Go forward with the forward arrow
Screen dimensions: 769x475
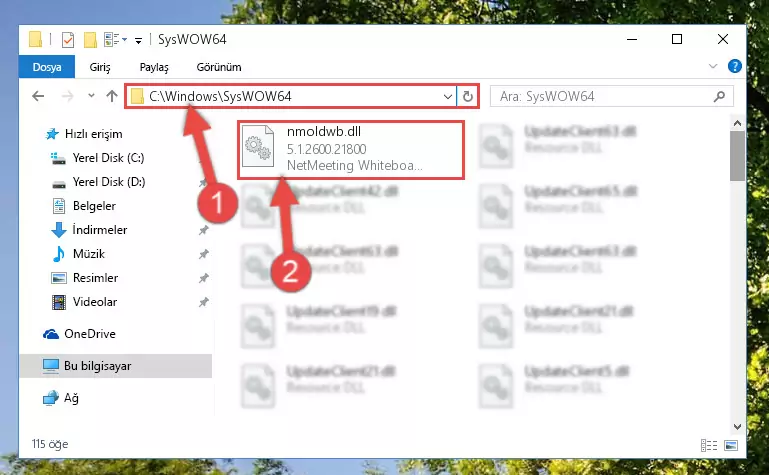coord(67,96)
